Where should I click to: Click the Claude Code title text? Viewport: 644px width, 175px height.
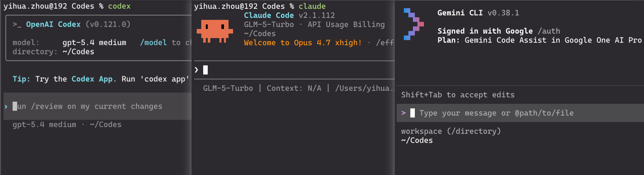(269, 15)
